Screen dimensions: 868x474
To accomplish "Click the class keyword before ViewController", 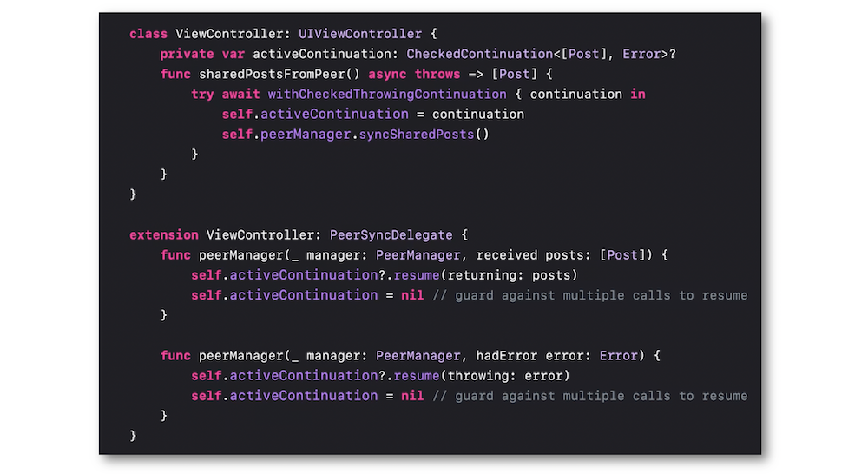I will point(148,34).
